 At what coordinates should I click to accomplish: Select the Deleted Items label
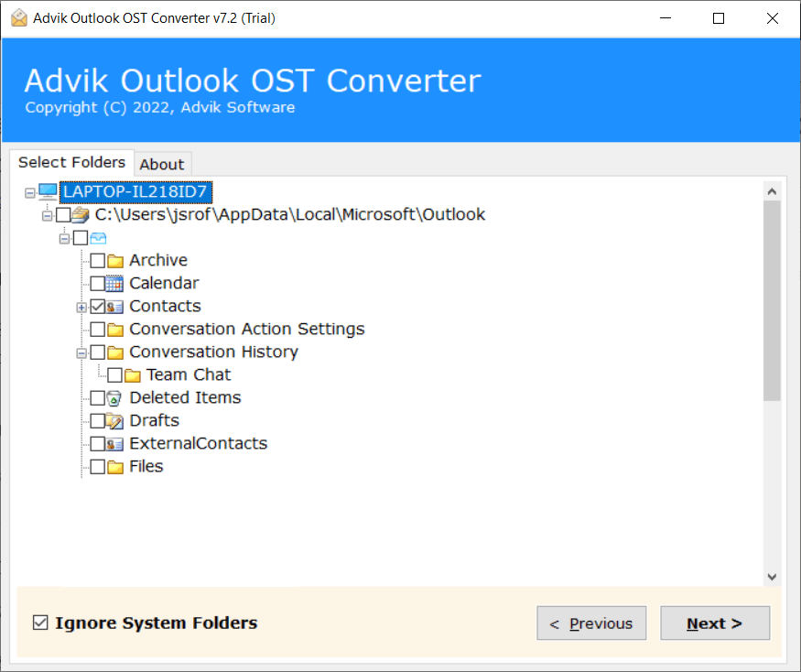pyautogui.click(x=185, y=398)
